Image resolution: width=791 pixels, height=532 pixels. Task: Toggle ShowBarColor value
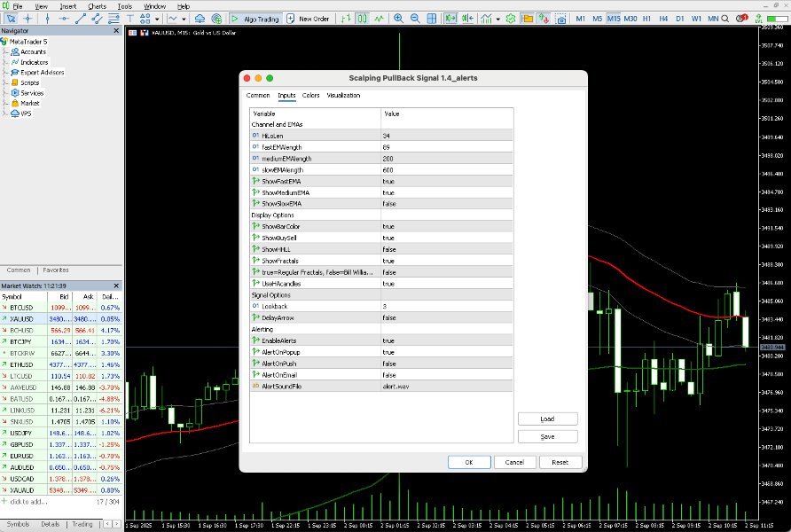[447, 226]
